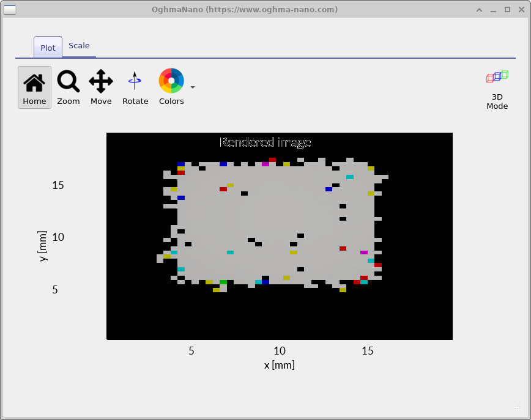Viewport: 531px width, 420px height.
Task: Pick a color from the color wheel
Action: 171,81
